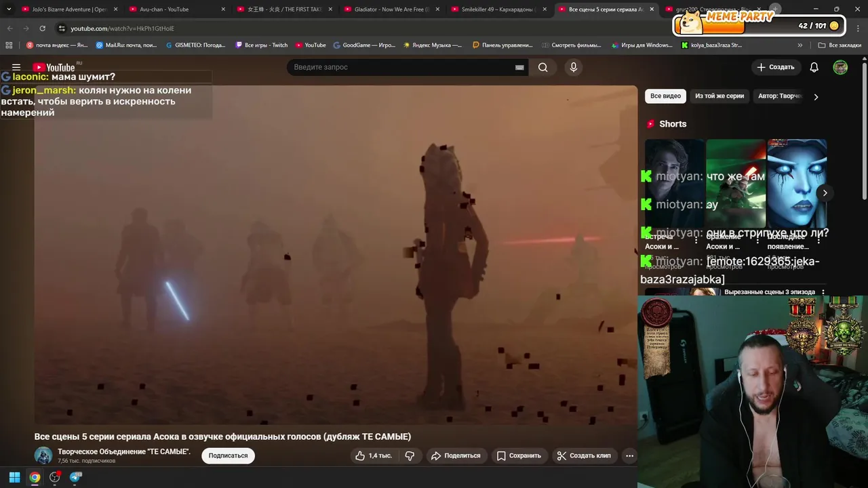Open channel name Творческое Объединение "ТЕ САМЫЕ"

tap(124, 451)
